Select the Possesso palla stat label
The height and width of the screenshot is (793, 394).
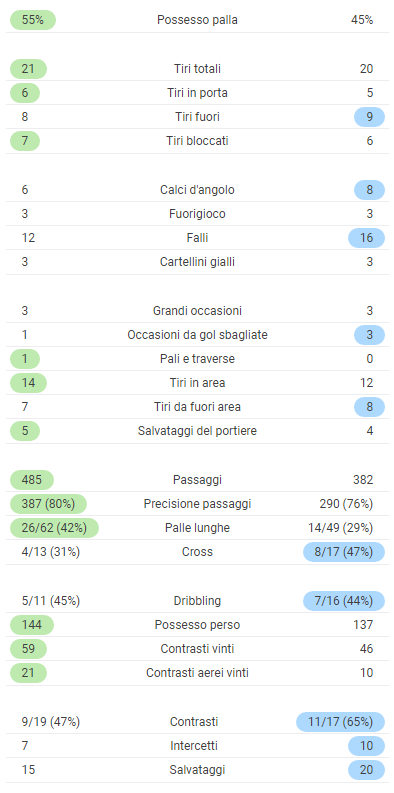click(x=197, y=20)
